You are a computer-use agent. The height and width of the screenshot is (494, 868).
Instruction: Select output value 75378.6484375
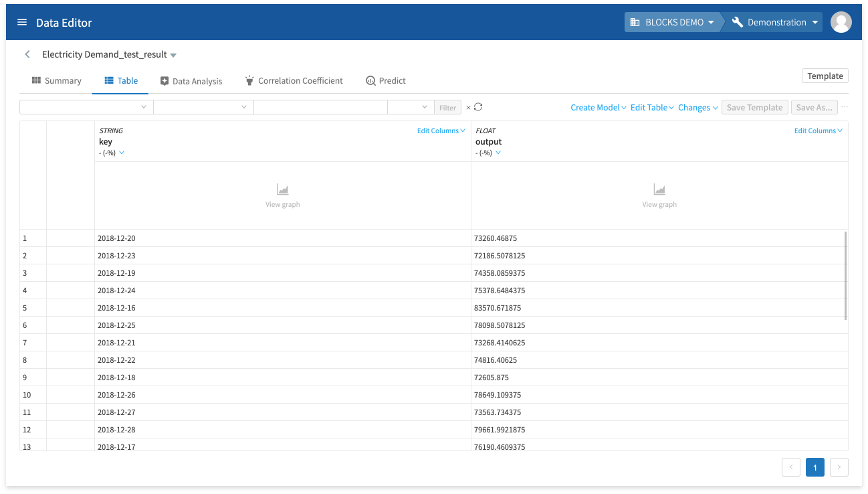659,291
